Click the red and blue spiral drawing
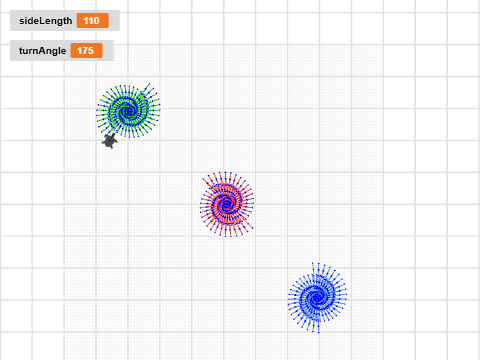 [227, 204]
